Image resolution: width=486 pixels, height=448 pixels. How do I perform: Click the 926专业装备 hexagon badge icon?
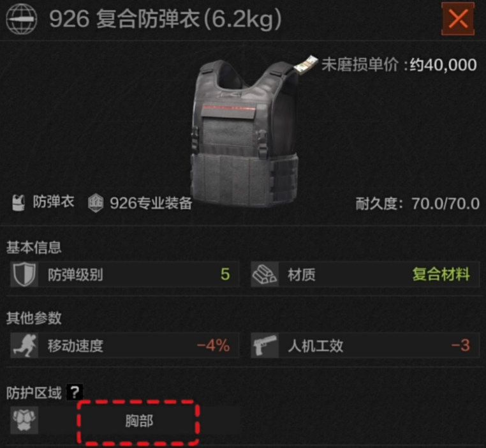[96, 203]
